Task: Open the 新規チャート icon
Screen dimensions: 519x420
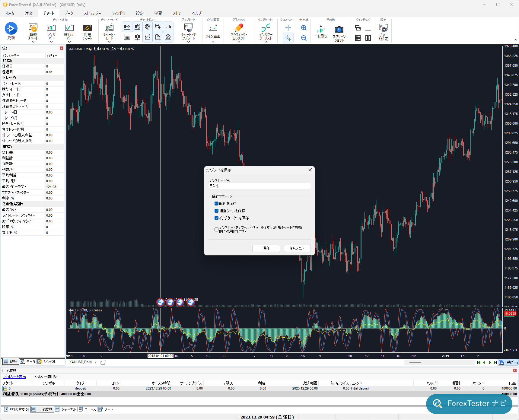Action: pos(33,28)
